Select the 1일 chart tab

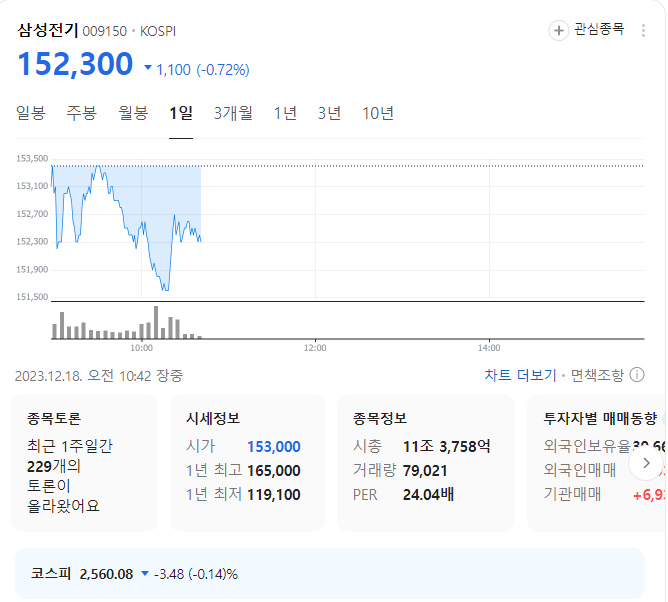point(181,113)
